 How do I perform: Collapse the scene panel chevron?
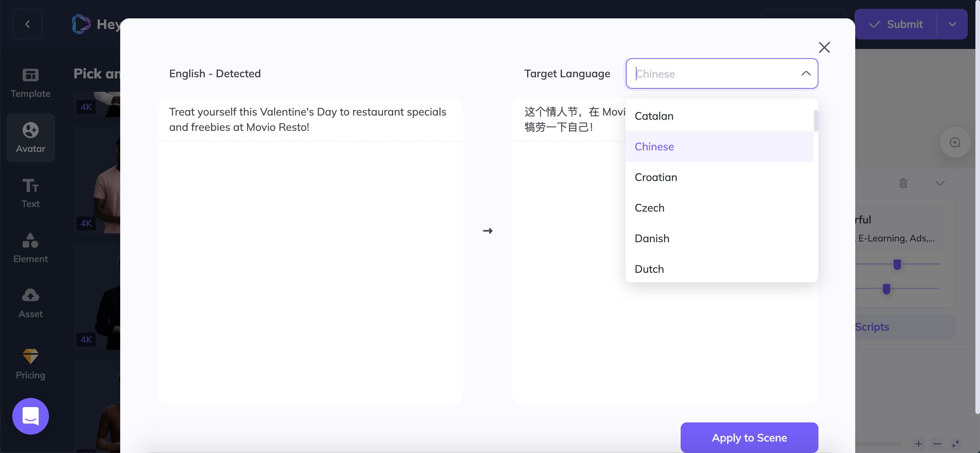point(940,183)
